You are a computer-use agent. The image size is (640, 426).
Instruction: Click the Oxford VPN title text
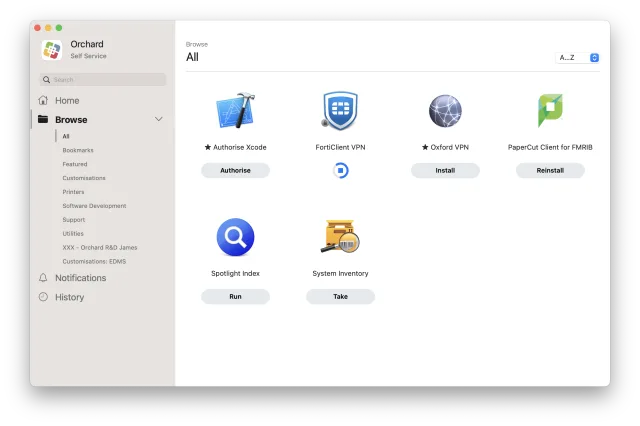[x=445, y=147]
